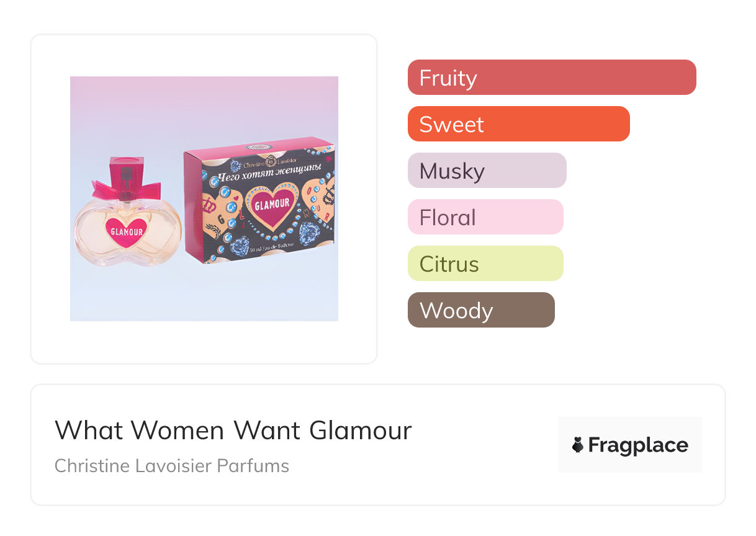The height and width of the screenshot is (536, 756).
Task: Click the Fragplace wordmark text
Action: coord(638,445)
